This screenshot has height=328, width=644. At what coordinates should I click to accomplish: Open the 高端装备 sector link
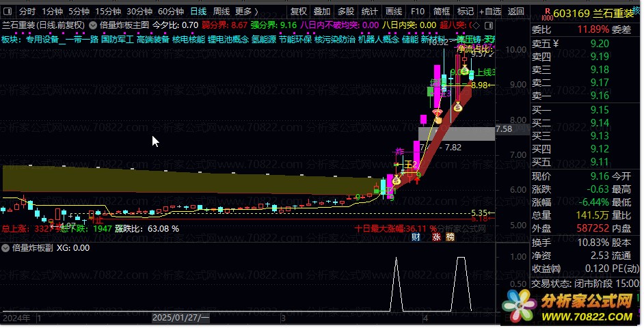[152, 40]
